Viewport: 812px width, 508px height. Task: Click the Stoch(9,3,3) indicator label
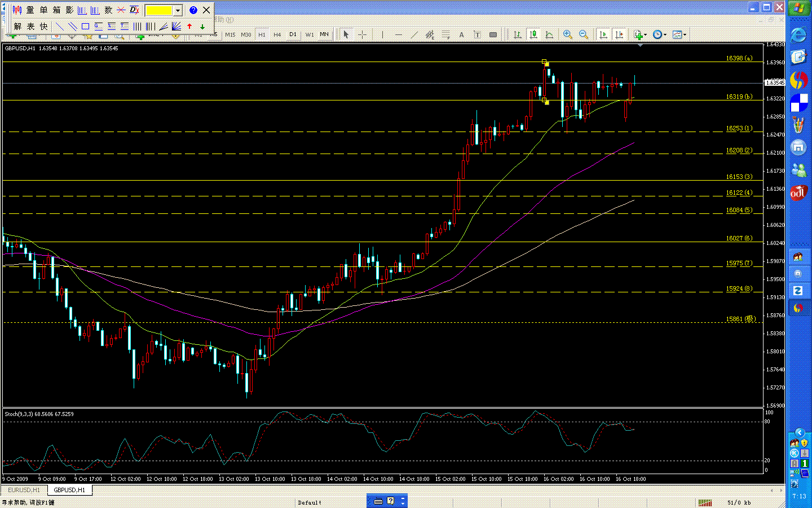[39, 414]
